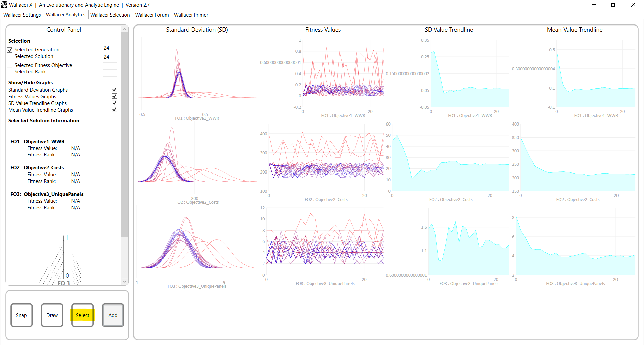Click the Selected Generation input field

(x=110, y=47)
